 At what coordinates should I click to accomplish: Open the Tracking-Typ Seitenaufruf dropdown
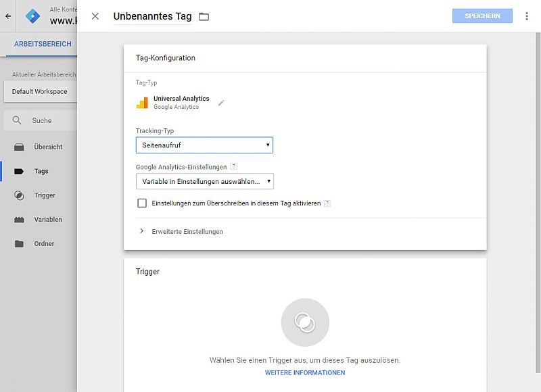pyautogui.click(x=204, y=145)
